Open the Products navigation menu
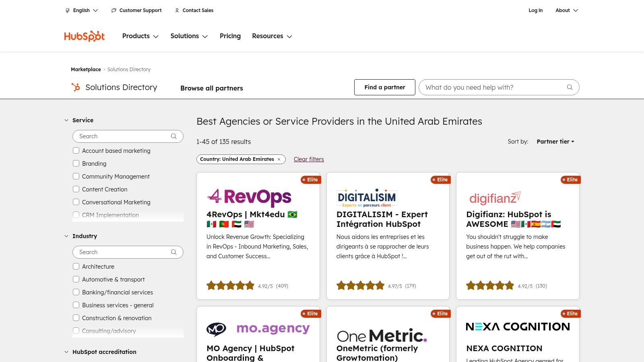 140,36
